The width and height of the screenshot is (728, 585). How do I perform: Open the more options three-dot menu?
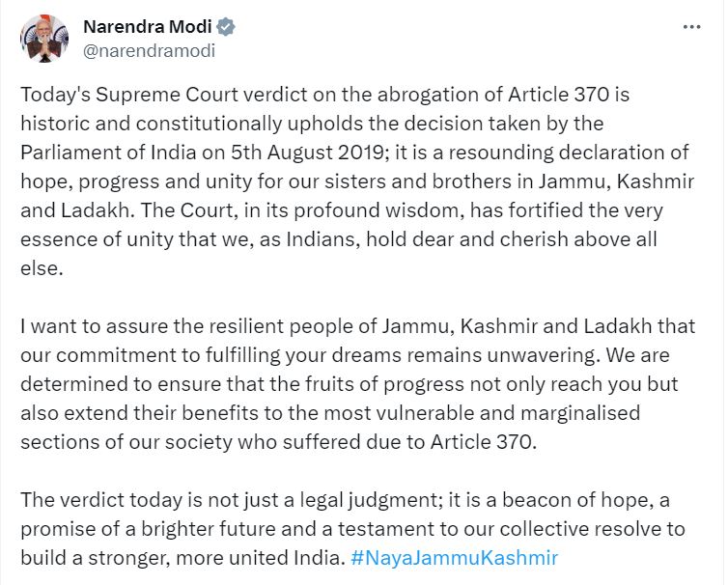coord(691,27)
